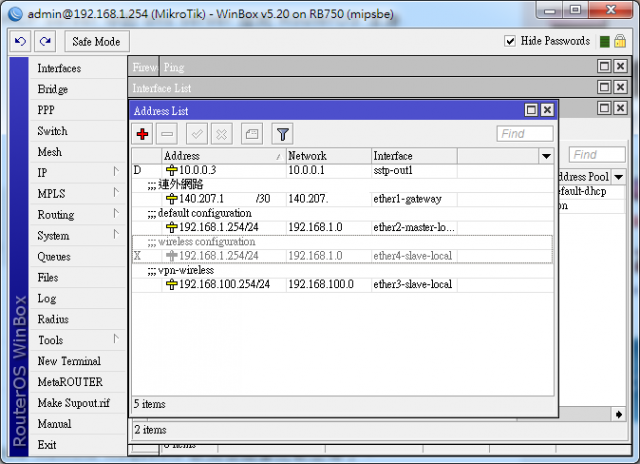Close the Address List window
Screen dimensions: 640x464
[547, 110]
